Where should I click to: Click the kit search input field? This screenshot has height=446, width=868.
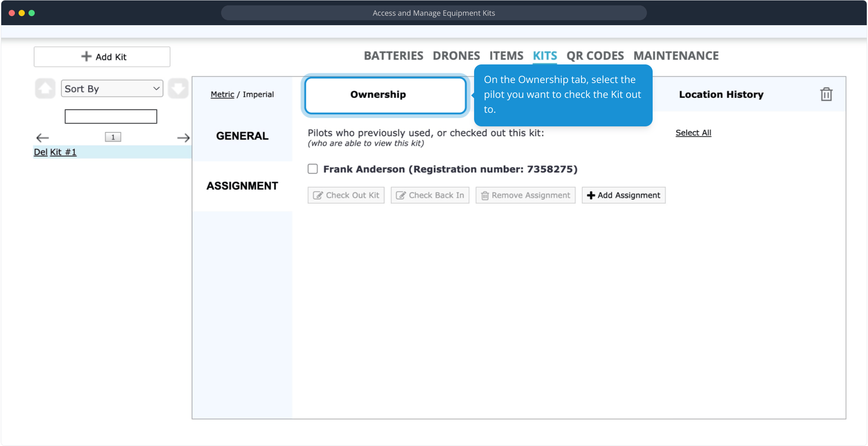[111, 116]
